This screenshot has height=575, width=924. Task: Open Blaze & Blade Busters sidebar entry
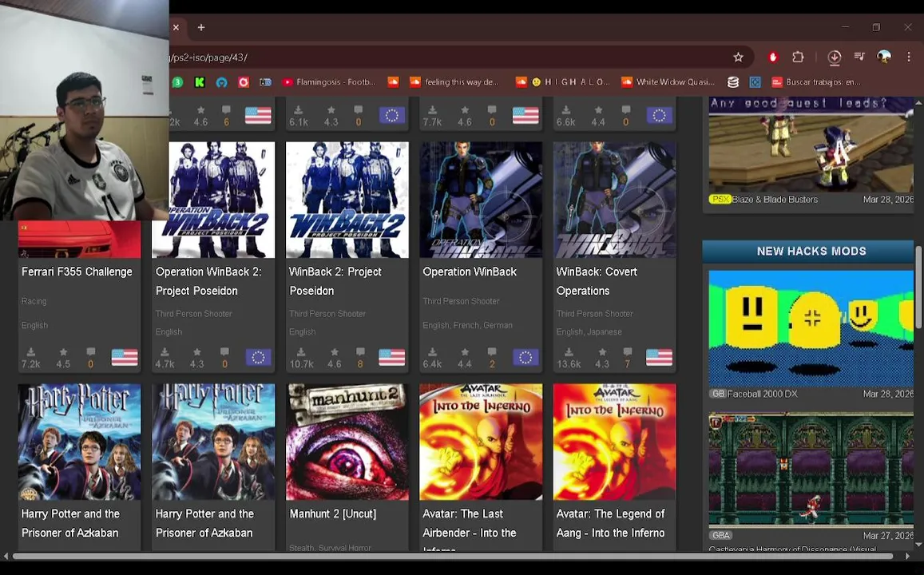[x=775, y=199]
